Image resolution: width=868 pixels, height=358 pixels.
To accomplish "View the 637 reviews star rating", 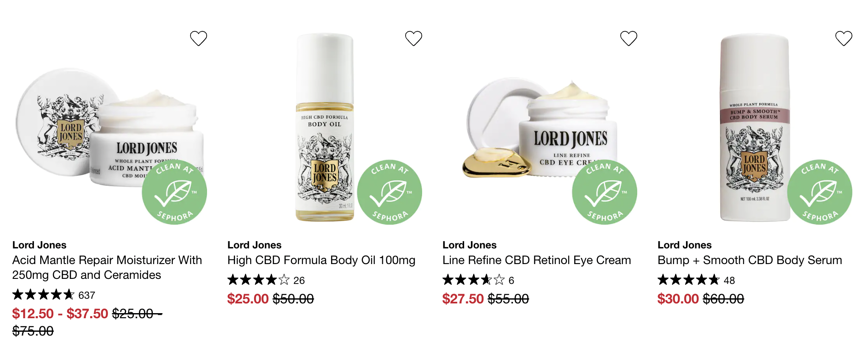I will point(54,295).
